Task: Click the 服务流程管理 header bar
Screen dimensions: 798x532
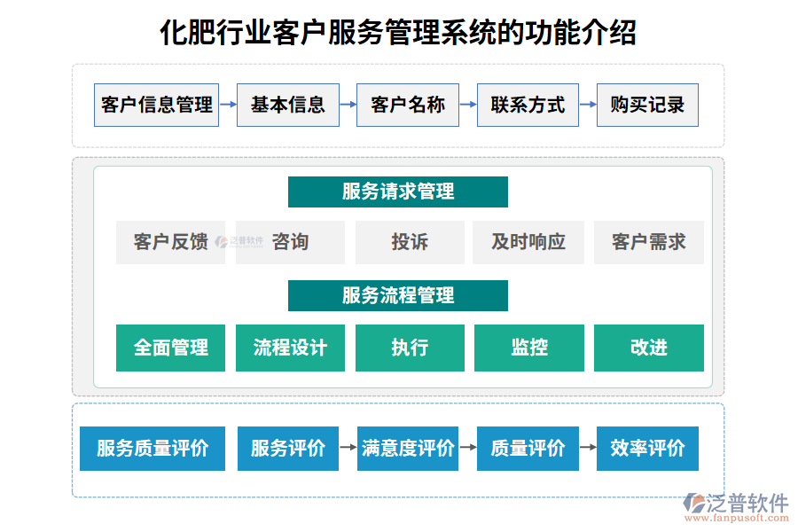Action: pos(398,296)
